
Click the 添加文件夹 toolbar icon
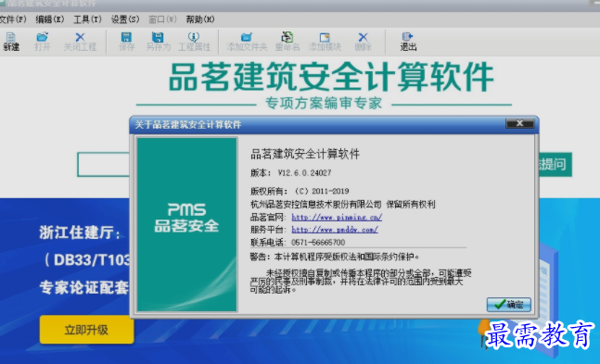tap(247, 42)
